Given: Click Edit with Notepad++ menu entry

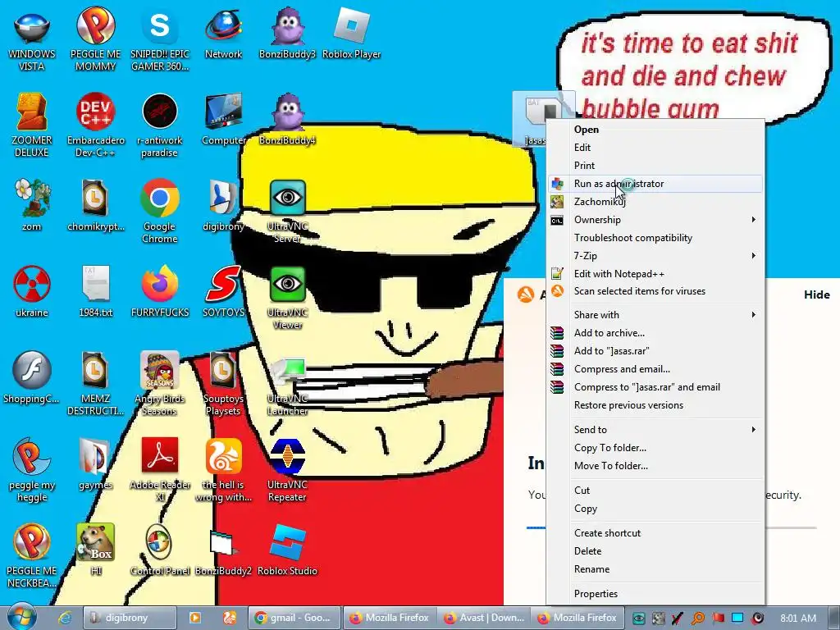Looking at the screenshot, I should (x=655, y=274).
